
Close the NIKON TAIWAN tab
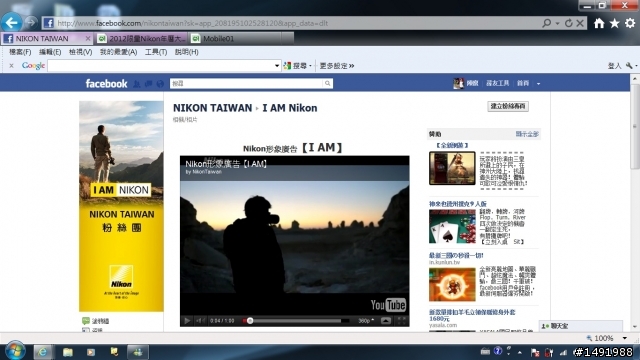coord(87,38)
